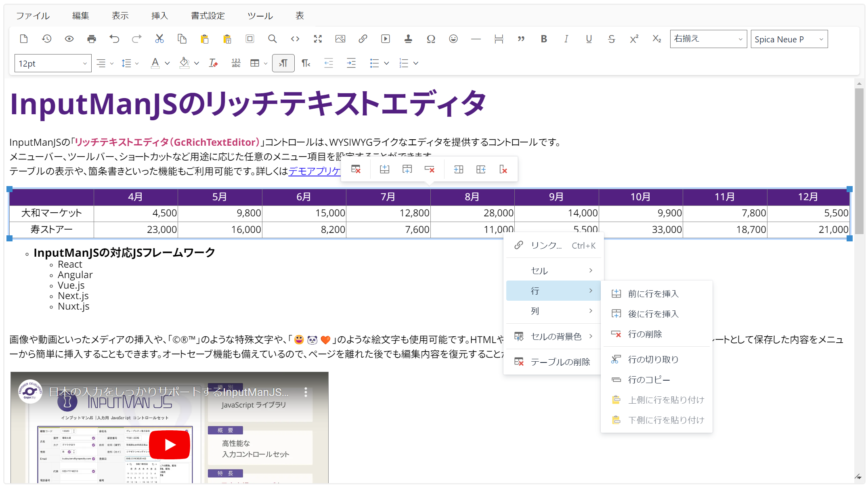
Task: Click the print icon
Action: click(x=92, y=39)
